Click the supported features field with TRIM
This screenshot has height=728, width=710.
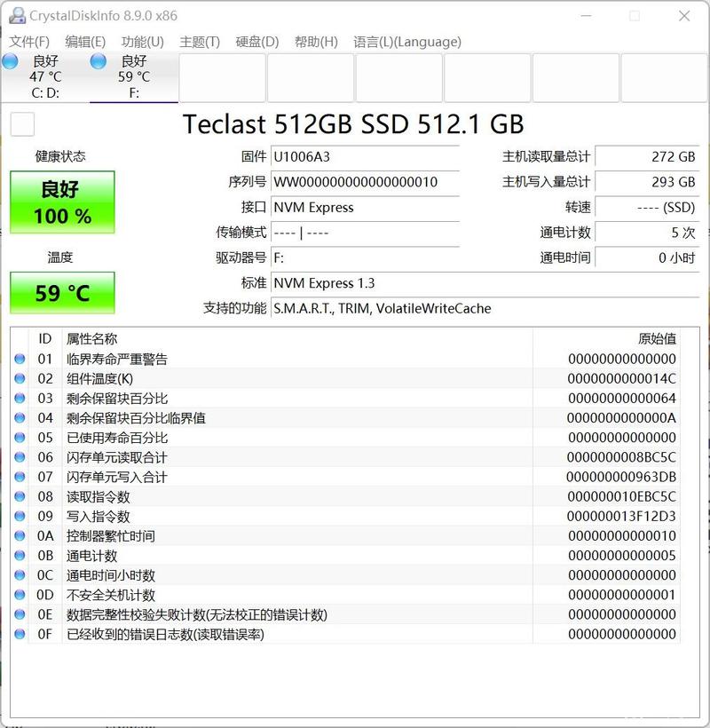(485, 308)
